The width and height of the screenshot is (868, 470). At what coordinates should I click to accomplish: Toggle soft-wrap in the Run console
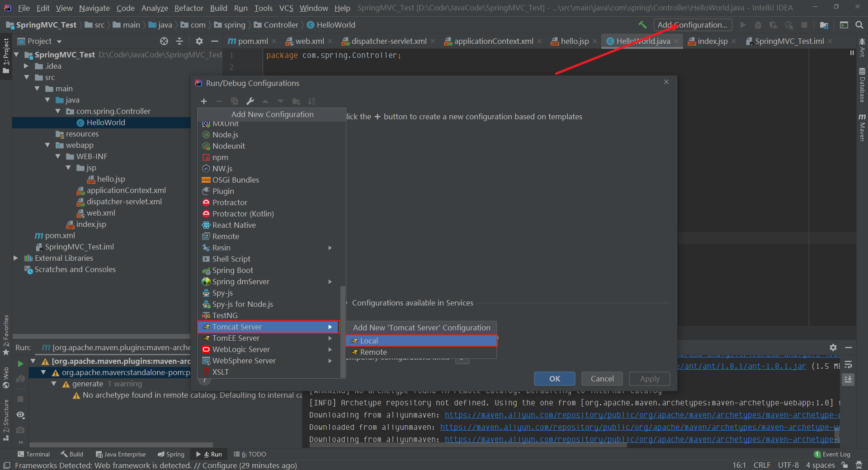[x=849, y=364]
